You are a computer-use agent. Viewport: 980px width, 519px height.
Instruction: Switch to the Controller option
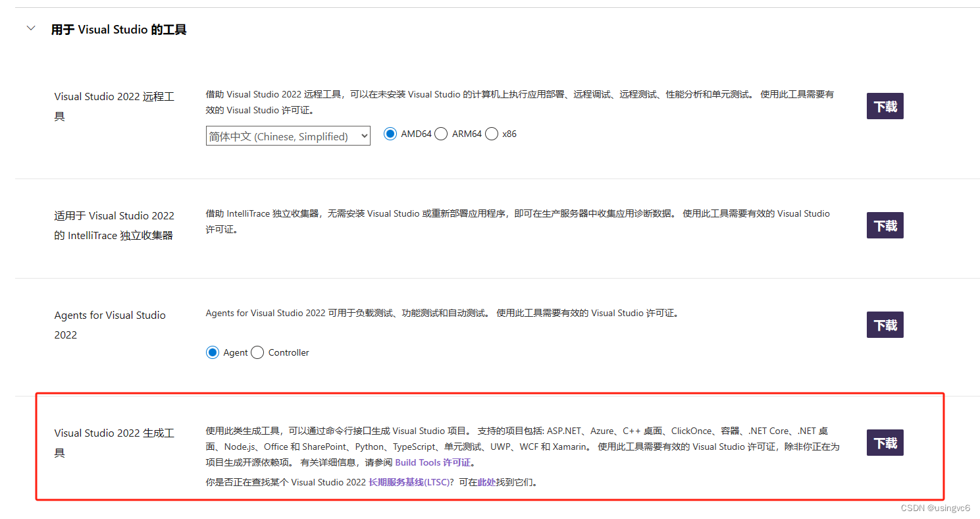257,352
